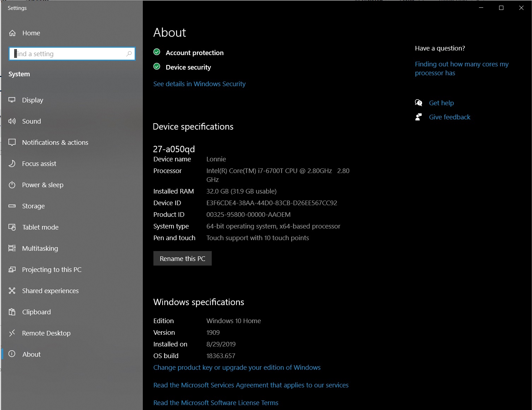
Task: Open Clipboard settings label
Action: [x=36, y=312]
